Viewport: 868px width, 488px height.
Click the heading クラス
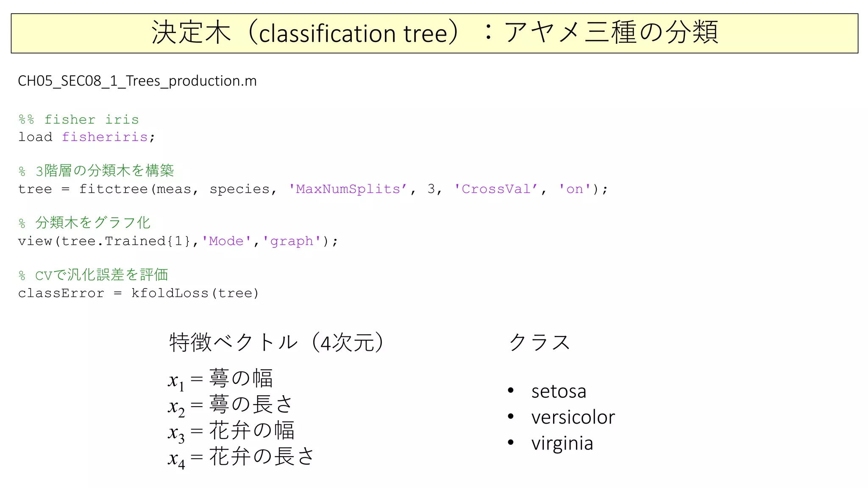[540, 342]
